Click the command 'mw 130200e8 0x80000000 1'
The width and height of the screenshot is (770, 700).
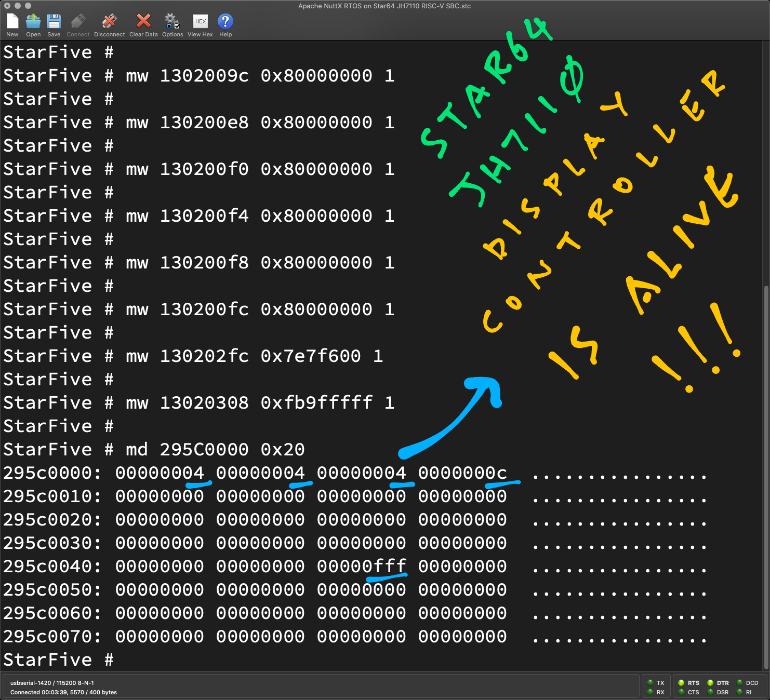260,123
